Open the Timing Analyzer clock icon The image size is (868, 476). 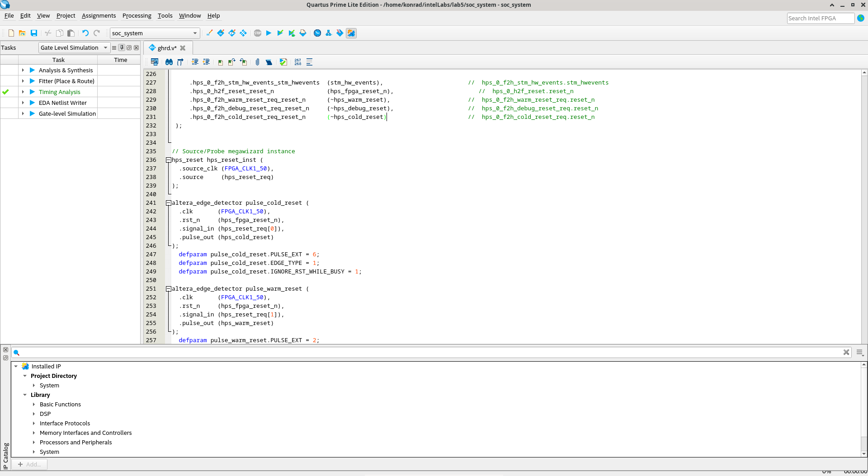click(x=317, y=33)
